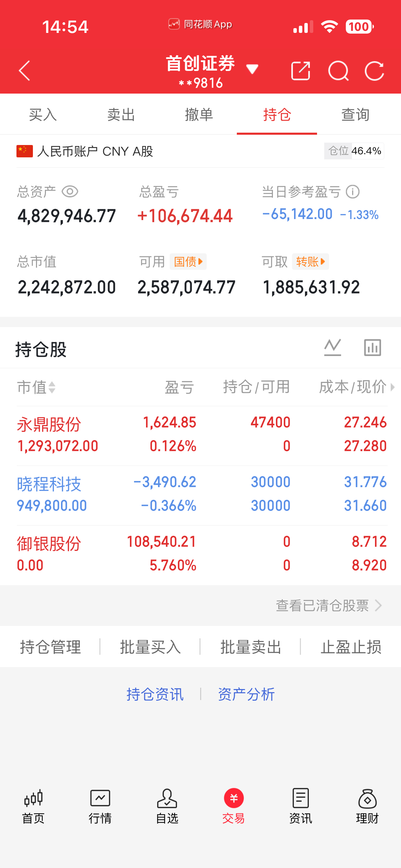Switch to the 卖出 tab
Image resolution: width=401 pixels, height=868 pixels.
coord(121,114)
